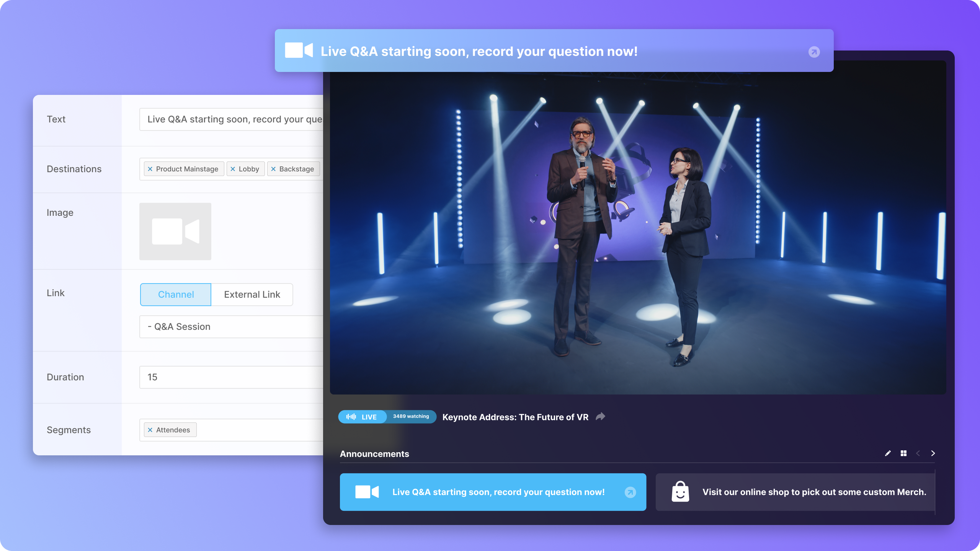Click the camera icon in top banner

[299, 51]
